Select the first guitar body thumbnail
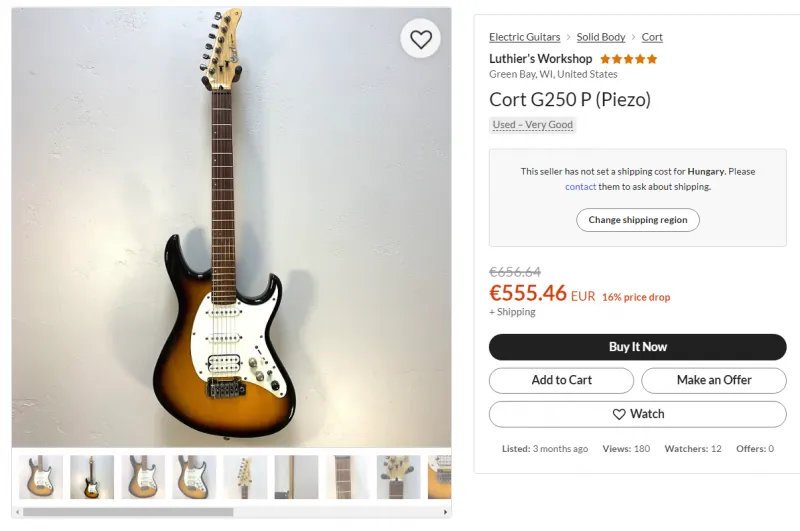 [41, 477]
